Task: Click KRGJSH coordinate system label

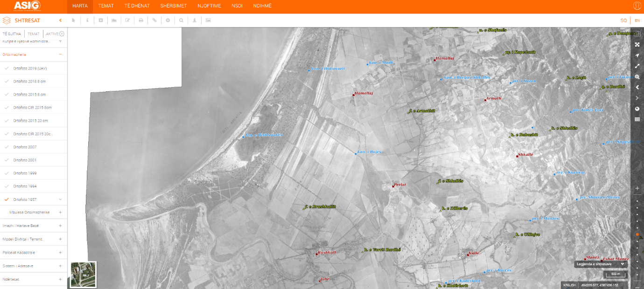Action: pos(569,285)
